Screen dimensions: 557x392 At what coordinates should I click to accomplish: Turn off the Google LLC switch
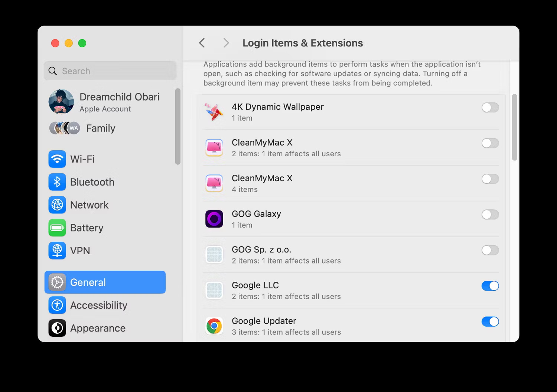click(x=490, y=286)
